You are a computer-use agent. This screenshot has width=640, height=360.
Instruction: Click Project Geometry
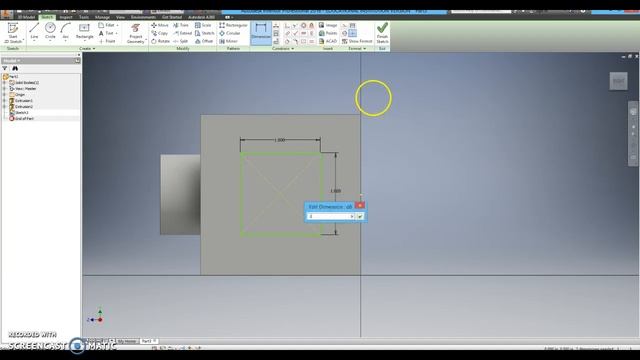click(x=136, y=33)
